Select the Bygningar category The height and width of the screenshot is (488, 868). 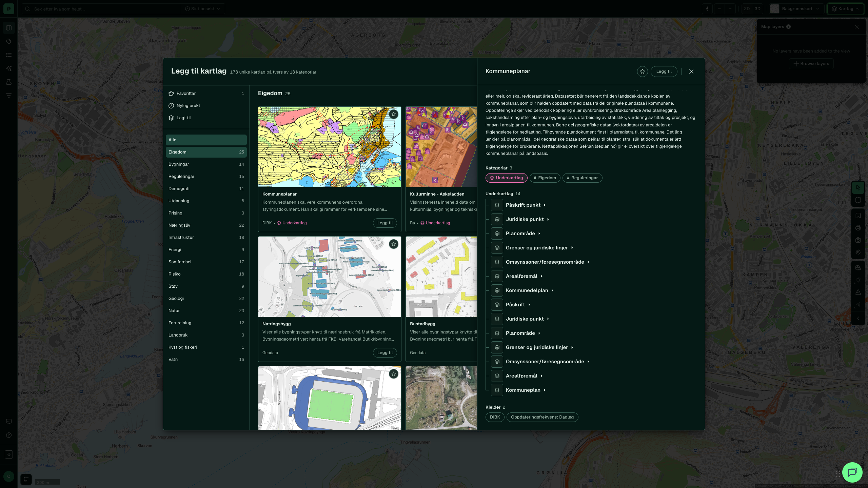(x=206, y=164)
